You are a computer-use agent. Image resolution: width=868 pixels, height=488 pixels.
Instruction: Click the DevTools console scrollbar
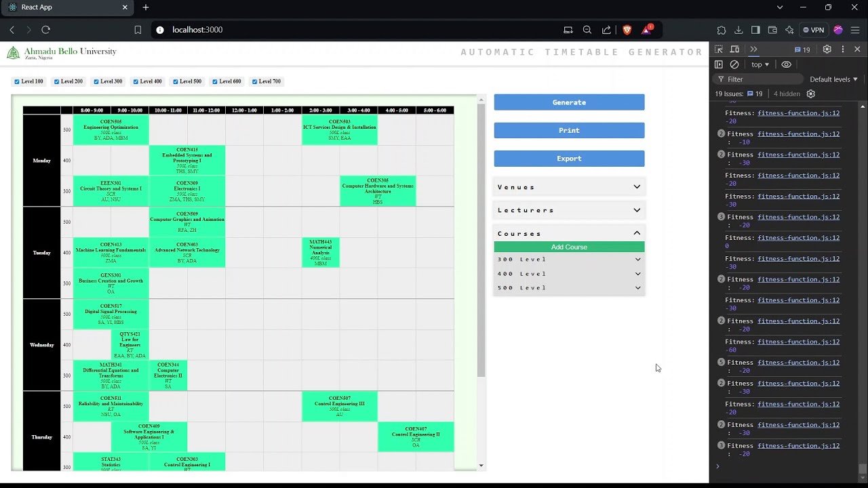pyautogui.click(x=863, y=469)
